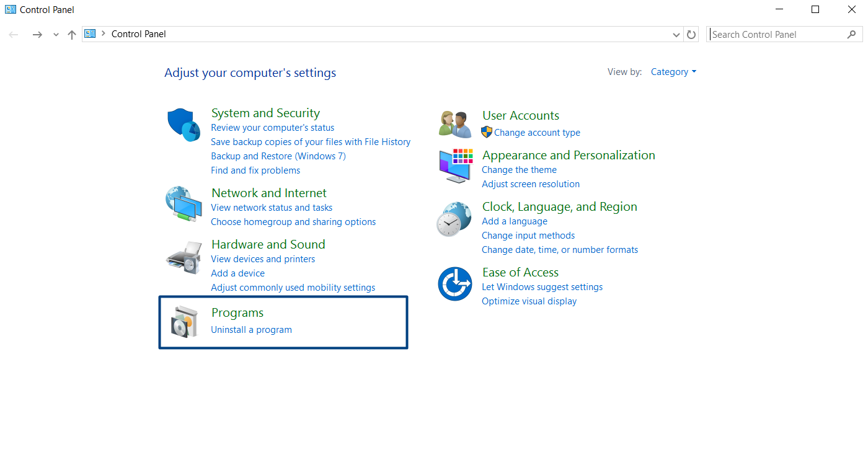This screenshot has width=868, height=455.
Task: Open Choose homegroup and sharing options
Action: [x=293, y=222]
